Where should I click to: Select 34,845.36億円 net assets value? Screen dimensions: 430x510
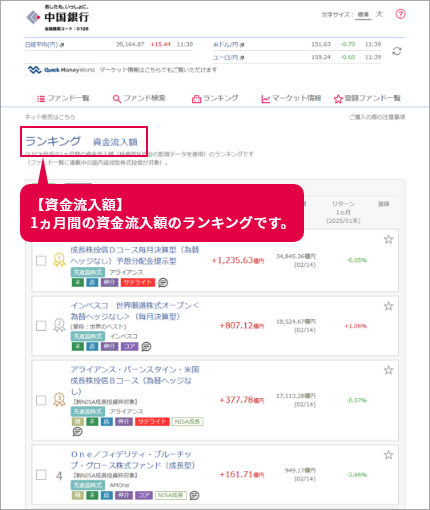point(296,256)
